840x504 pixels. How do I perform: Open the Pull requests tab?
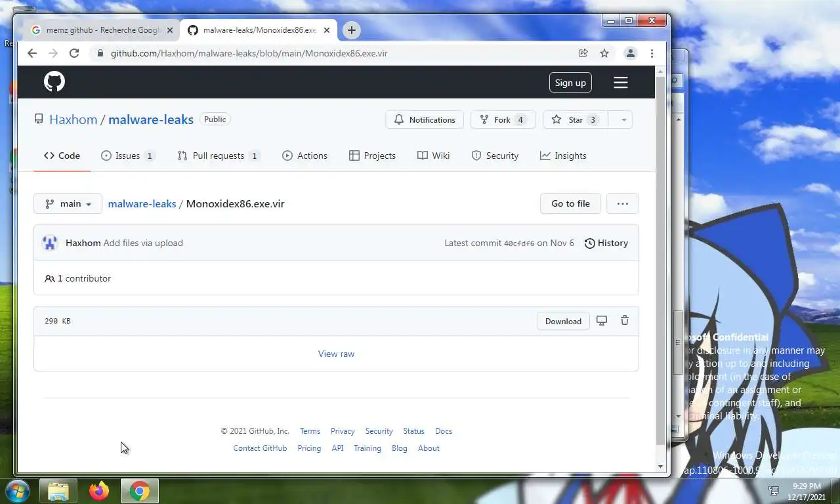point(218,156)
